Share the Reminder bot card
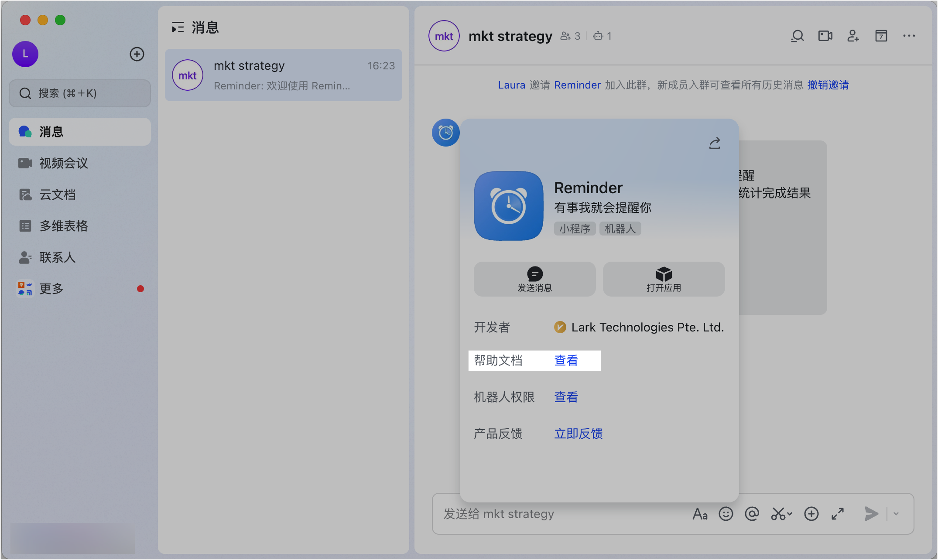 (x=715, y=143)
